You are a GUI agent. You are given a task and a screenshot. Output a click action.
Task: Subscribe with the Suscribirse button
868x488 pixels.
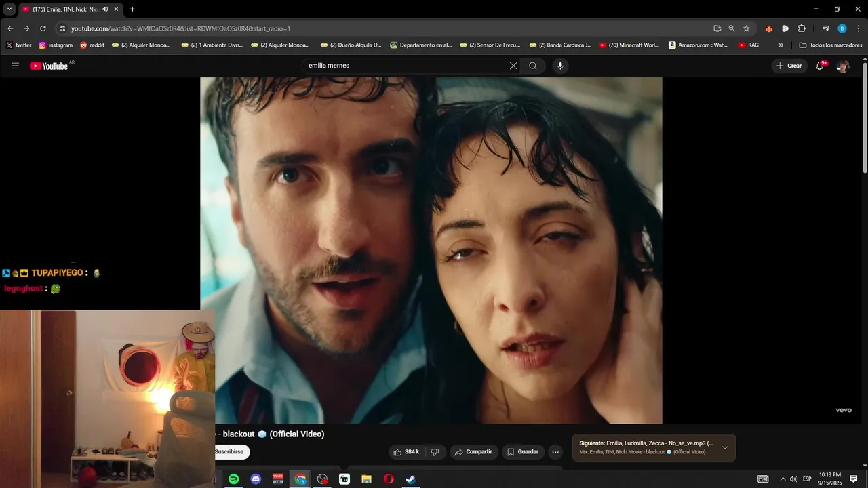pyautogui.click(x=231, y=452)
